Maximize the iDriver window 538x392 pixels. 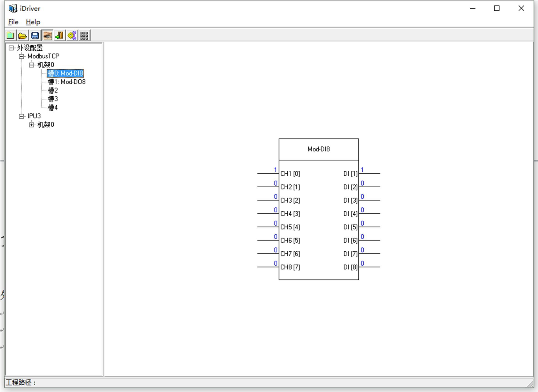click(496, 9)
